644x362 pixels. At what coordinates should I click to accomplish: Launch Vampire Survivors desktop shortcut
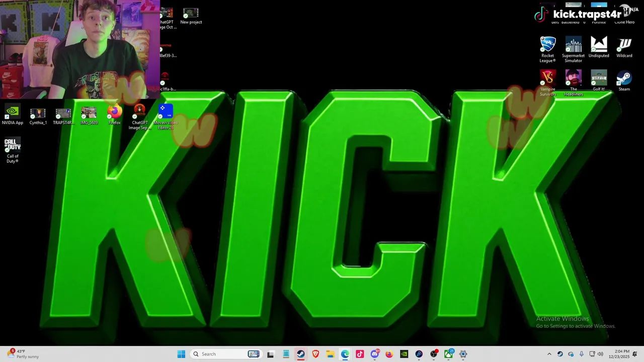548,83
